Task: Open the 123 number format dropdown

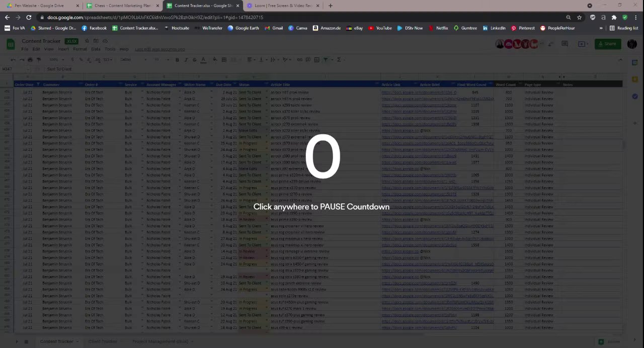Action: (x=107, y=59)
